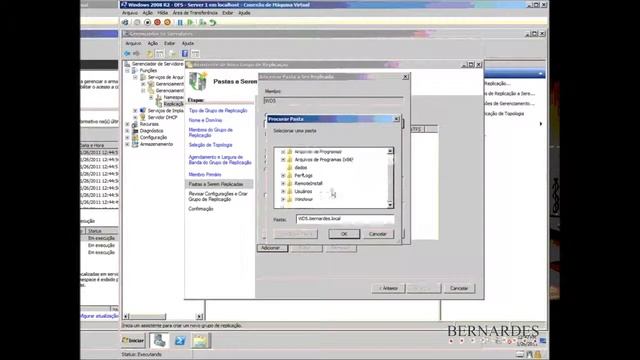
Task: Click the Iniciar start button
Action: tap(133, 340)
